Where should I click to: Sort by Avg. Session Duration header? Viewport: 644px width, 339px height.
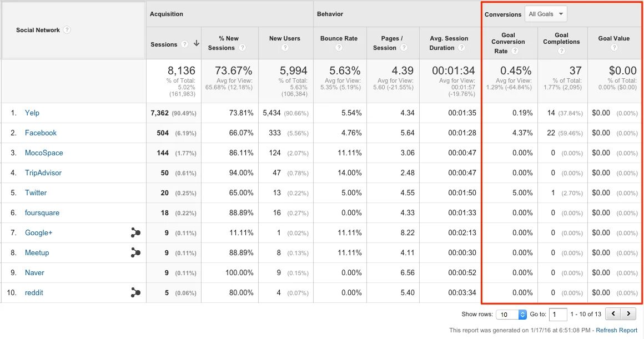(x=449, y=43)
